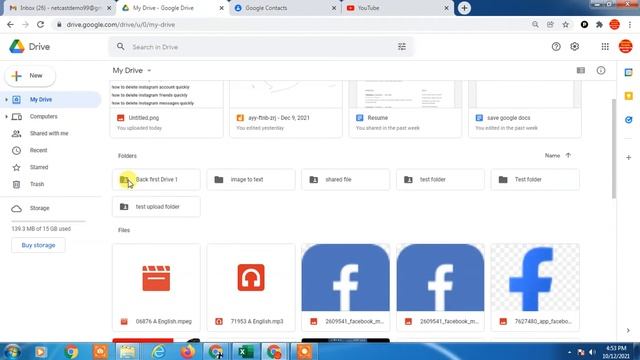Click the New button
The width and height of the screenshot is (640, 360).
click(30, 76)
